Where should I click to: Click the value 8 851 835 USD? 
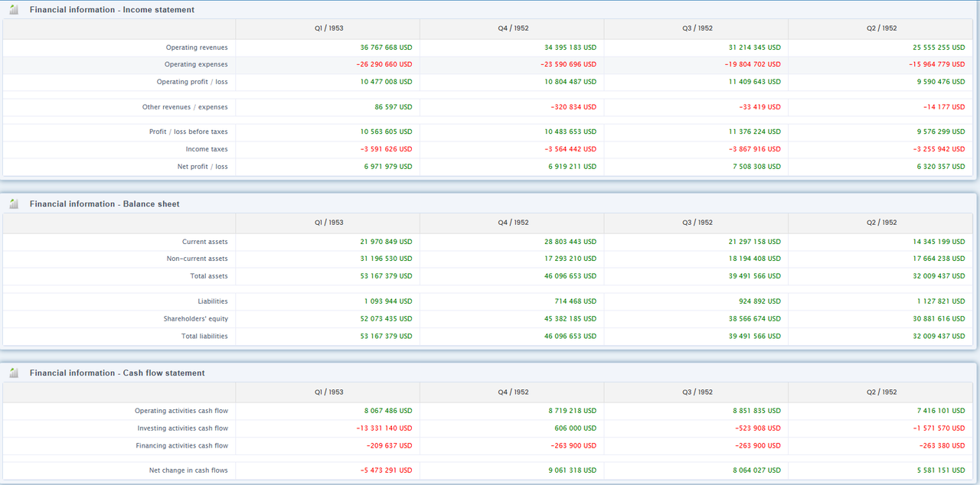tap(757, 412)
